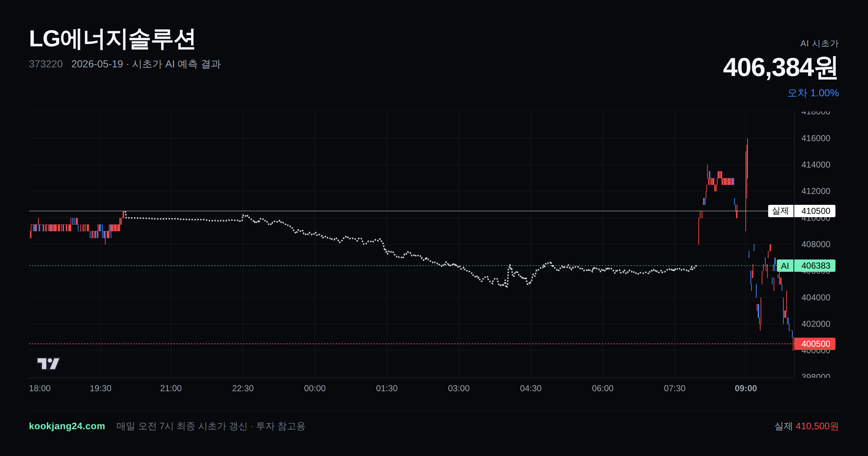Click the footer note 매일 오전 7시 최종 시초가 갱신
The height and width of the screenshot is (456, 868).
(x=182, y=426)
